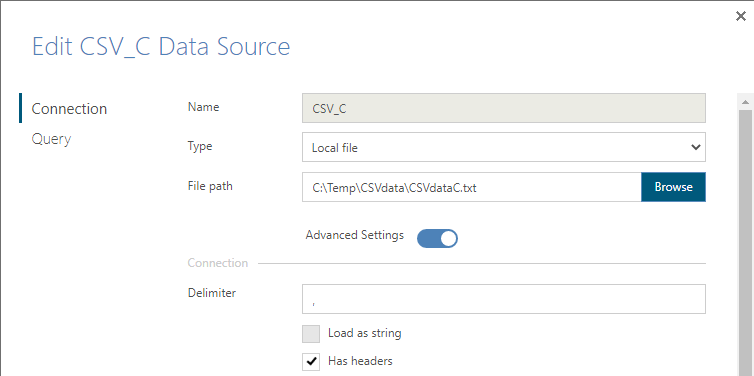The height and width of the screenshot is (376, 754).
Task: Click the Name label
Action: point(203,107)
